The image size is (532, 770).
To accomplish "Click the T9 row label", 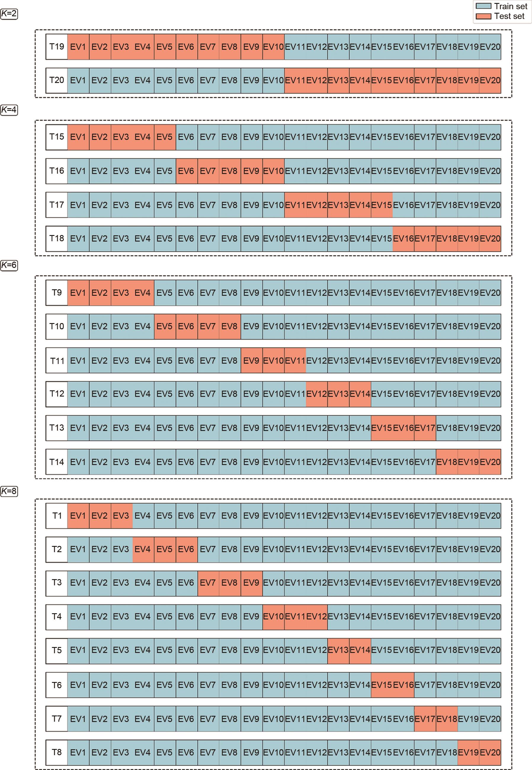I will pyautogui.click(x=57, y=293).
